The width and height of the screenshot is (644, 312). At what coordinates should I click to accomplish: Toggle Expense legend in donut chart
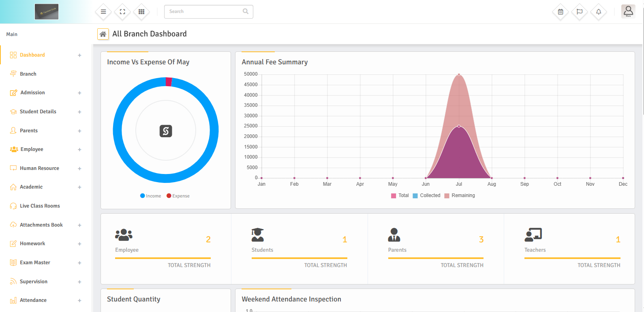tap(178, 196)
